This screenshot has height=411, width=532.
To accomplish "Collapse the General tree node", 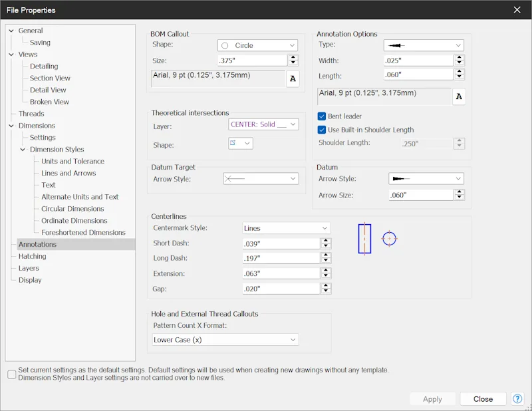I will 11,31.
